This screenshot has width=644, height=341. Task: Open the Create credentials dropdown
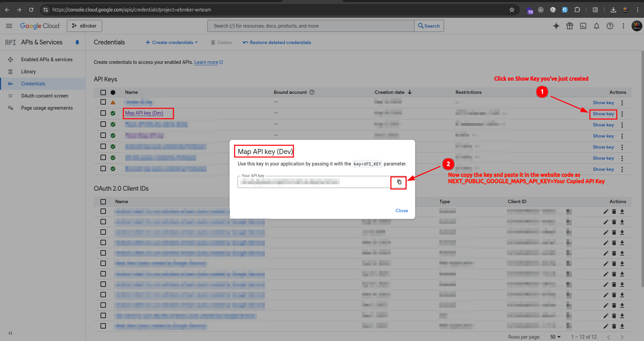coord(171,42)
